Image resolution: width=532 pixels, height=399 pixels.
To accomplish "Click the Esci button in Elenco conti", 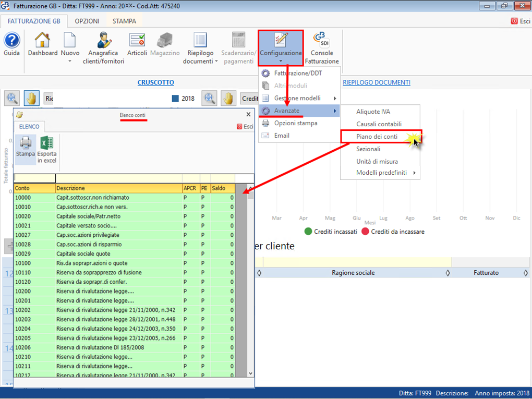I will pos(245,127).
